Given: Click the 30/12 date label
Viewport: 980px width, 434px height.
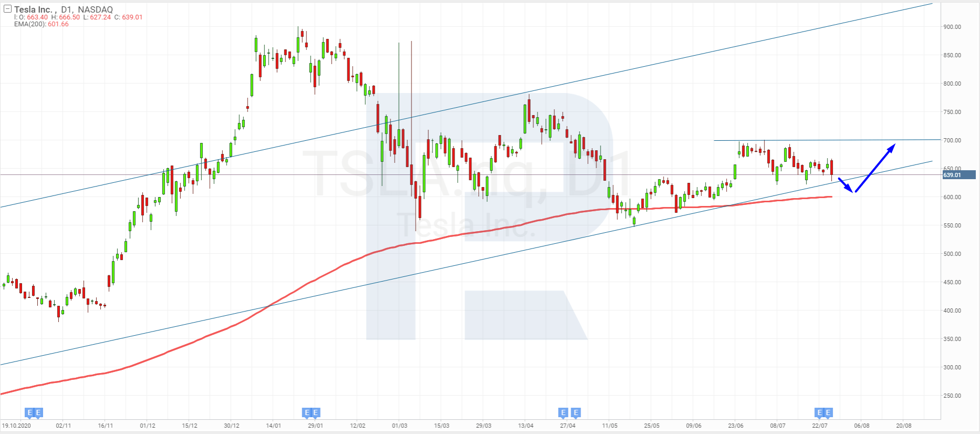Looking at the screenshot, I should (x=231, y=426).
